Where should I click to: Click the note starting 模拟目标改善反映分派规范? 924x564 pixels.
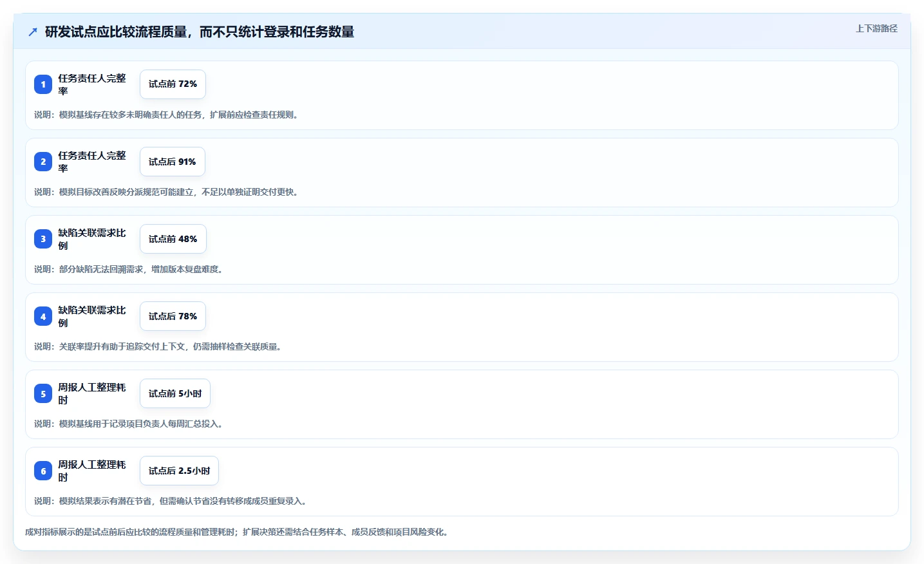click(x=167, y=192)
